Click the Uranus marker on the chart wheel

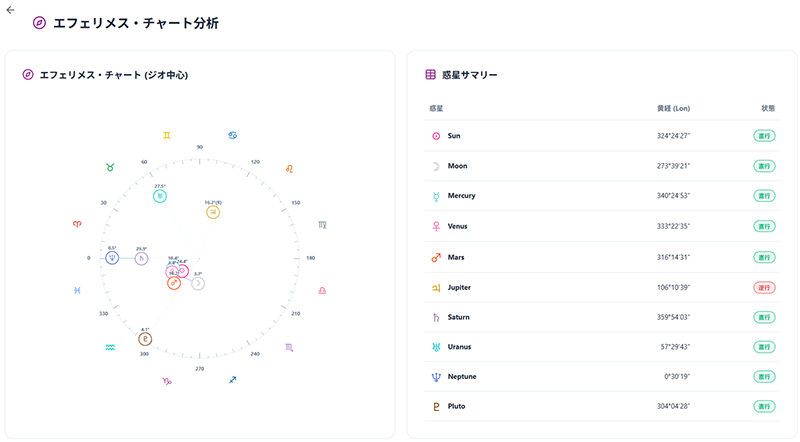[x=160, y=197]
